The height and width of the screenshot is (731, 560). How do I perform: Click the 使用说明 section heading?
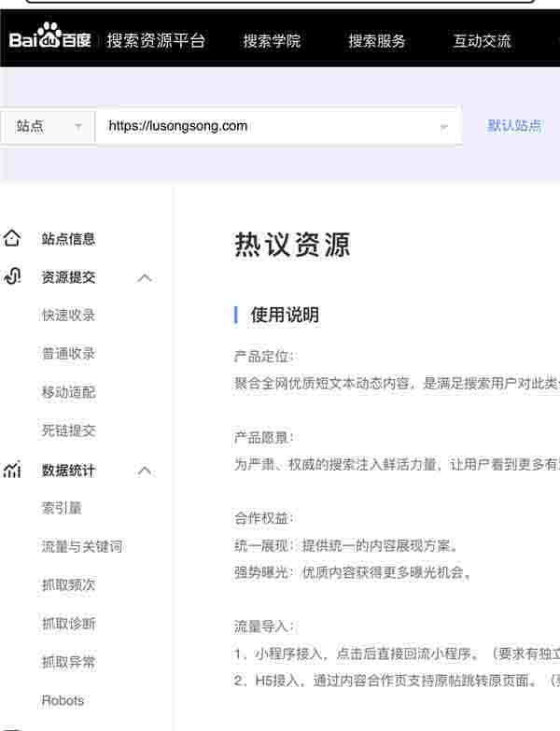(x=285, y=315)
